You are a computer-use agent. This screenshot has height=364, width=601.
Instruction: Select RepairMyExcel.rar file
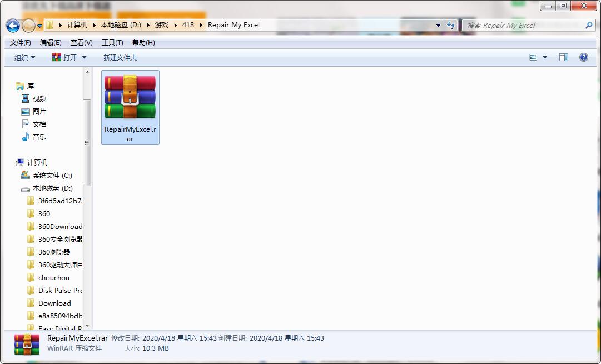coord(130,107)
